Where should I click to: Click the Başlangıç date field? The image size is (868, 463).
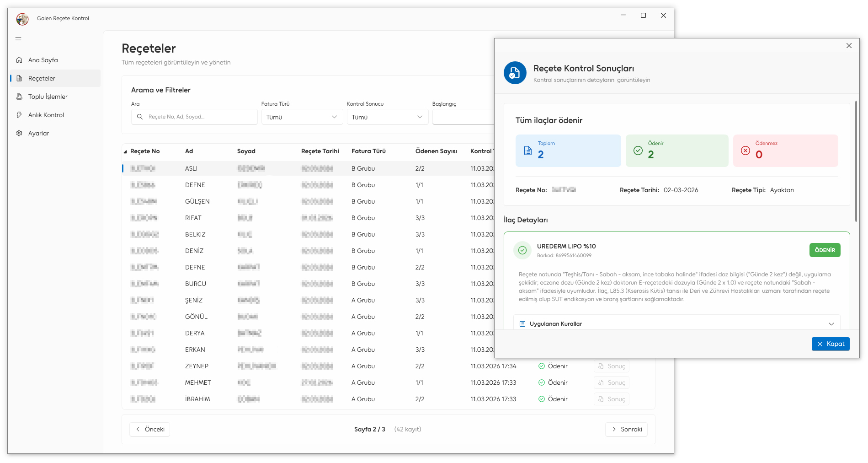463,117
